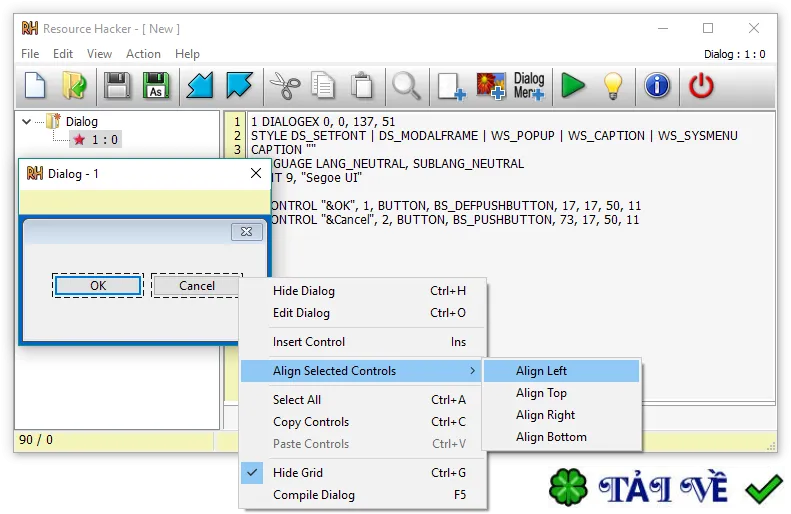This screenshot has width=791, height=514.
Task: Choose Select All from the context menu
Action: [x=363, y=400]
